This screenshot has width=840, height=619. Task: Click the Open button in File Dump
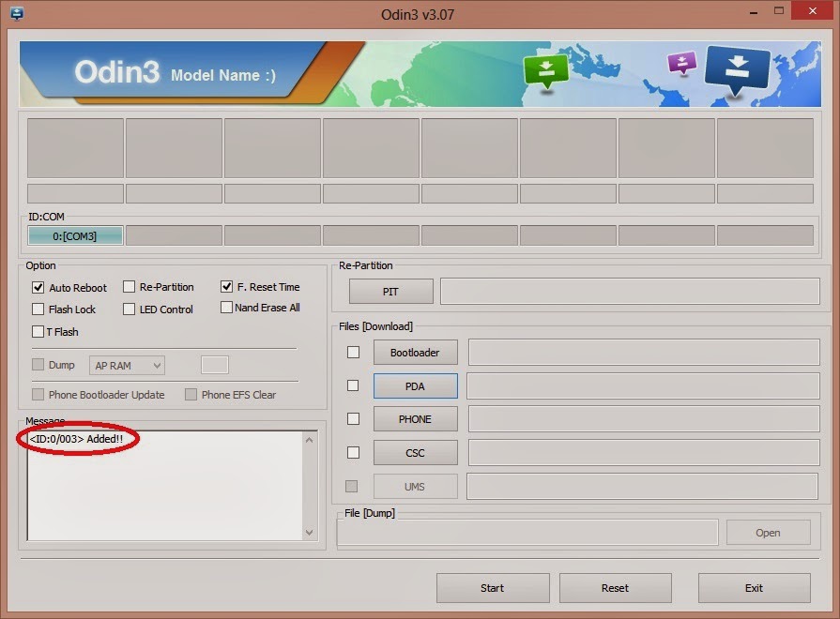click(768, 533)
